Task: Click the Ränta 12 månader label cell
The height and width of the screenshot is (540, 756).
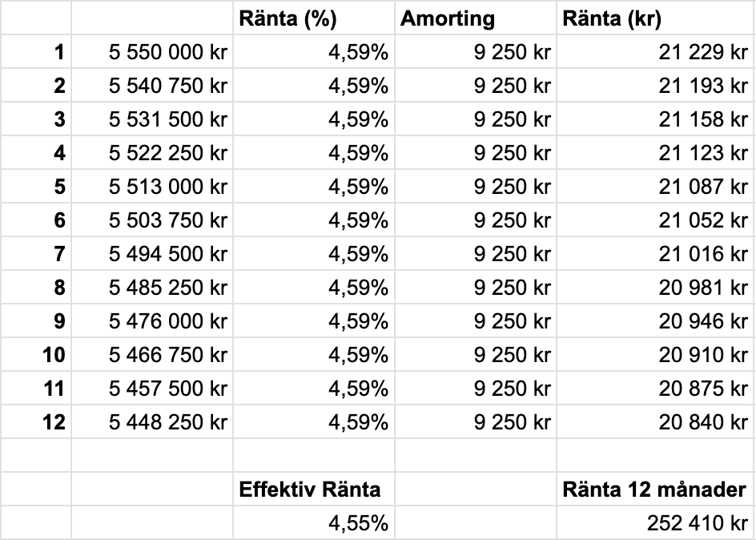Action: [x=655, y=490]
